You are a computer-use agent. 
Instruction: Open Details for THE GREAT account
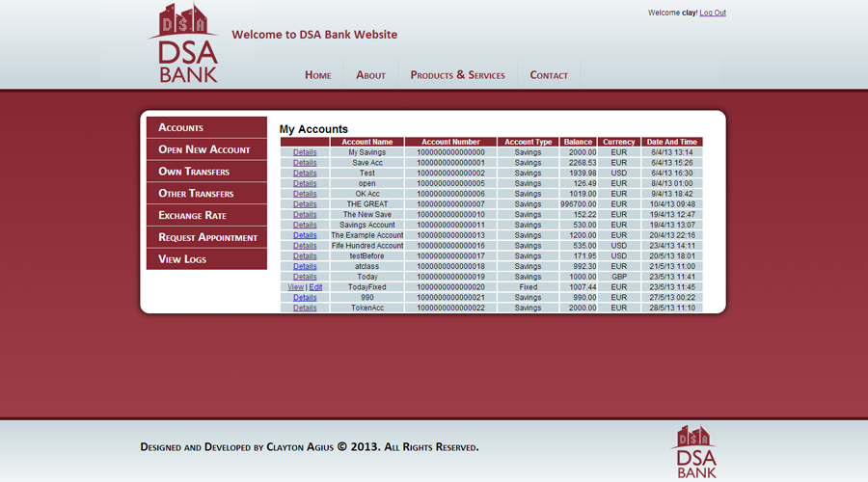305,204
